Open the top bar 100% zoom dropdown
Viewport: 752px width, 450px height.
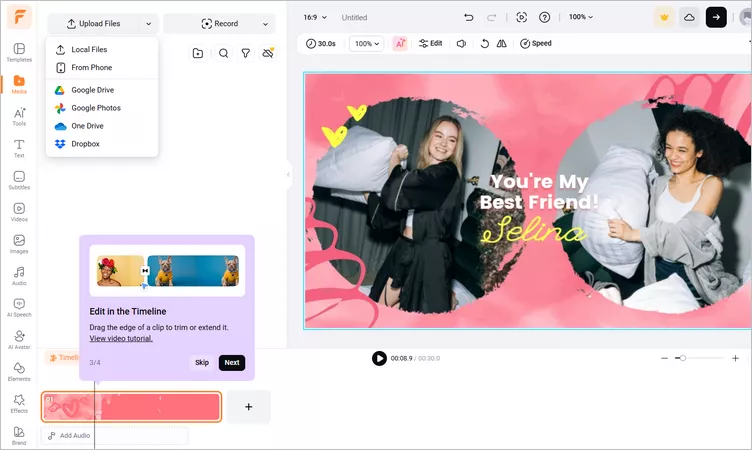pyautogui.click(x=581, y=17)
